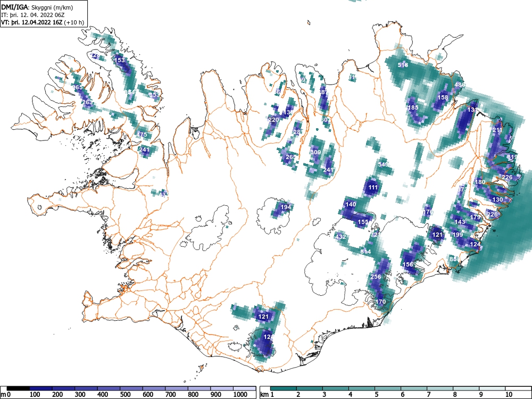Click the '10' label on the kilometer scale
This screenshot has height=399, width=532.
coord(509,395)
